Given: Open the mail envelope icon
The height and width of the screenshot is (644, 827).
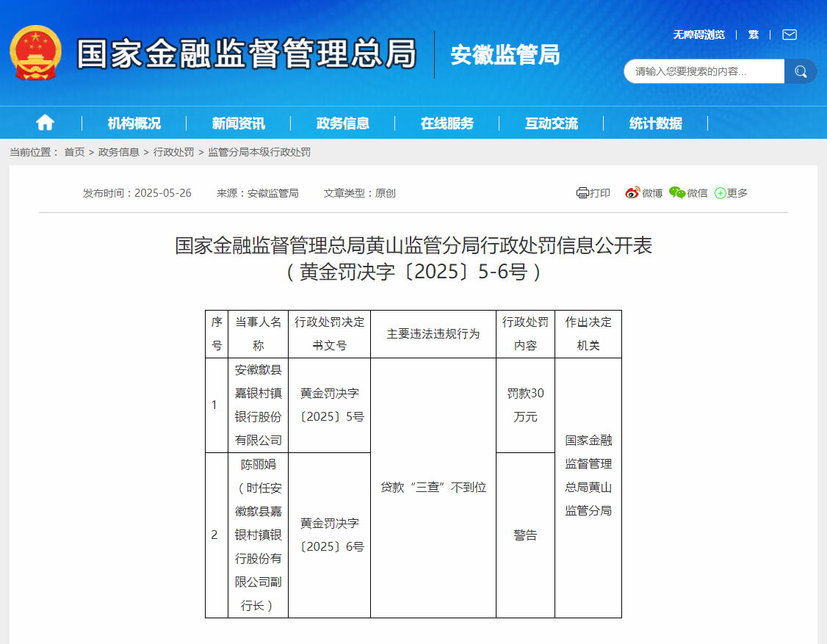Looking at the screenshot, I should [x=789, y=35].
